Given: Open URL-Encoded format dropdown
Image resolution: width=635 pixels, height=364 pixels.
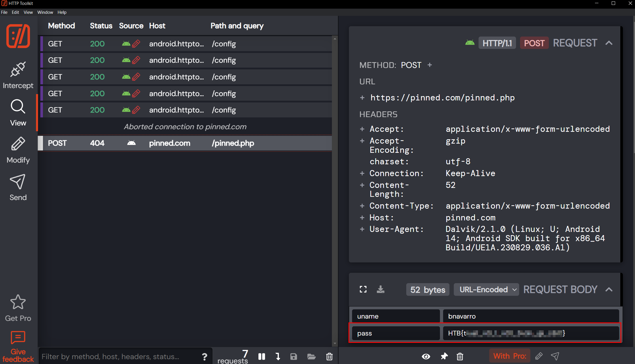Looking at the screenshot, I should point(486,289).
